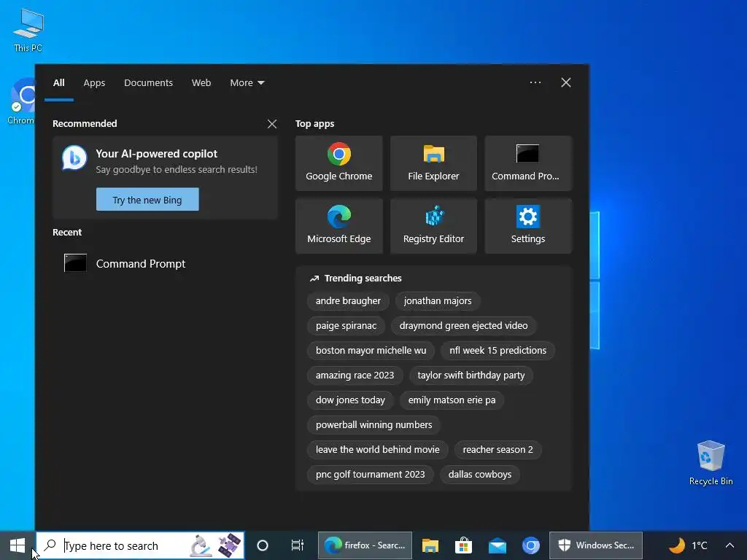Open Chromium icon on the taskbar
747x560 pixels.
click(x=531, y=545)
